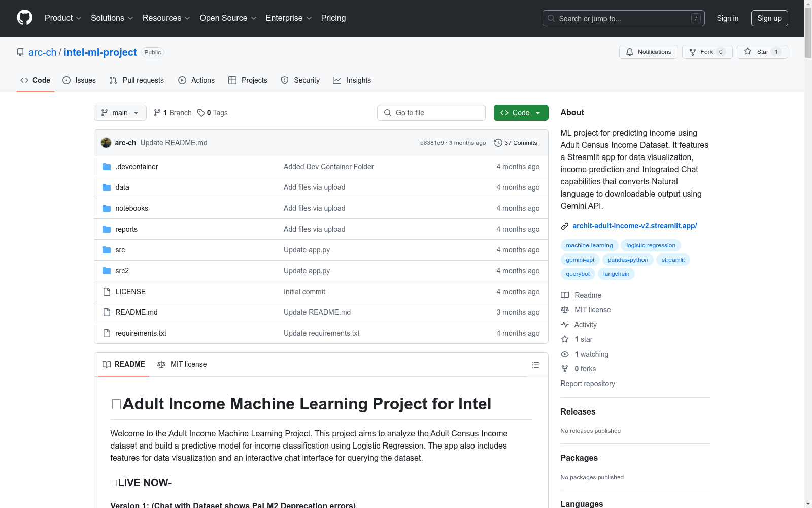The height and width of the screenshot is (508, 812).
Task: Switch to the Issues tab
Action: point(79,80)
